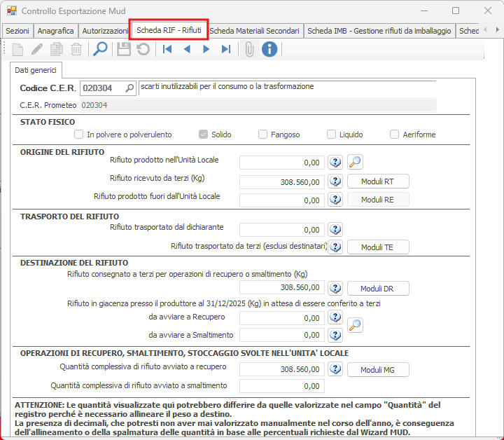Switch to the Autorizzazioni tab
This screenshot has height=440, width=504.
point(105,31)
